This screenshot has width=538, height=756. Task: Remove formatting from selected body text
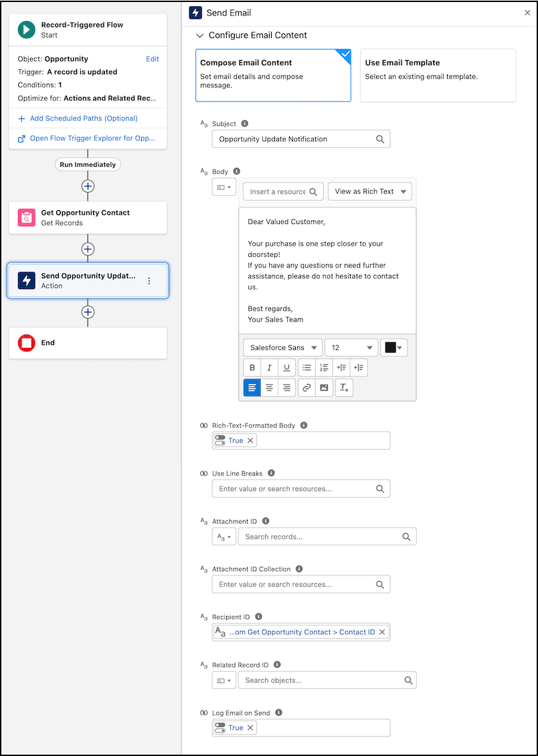click(344, 387)
